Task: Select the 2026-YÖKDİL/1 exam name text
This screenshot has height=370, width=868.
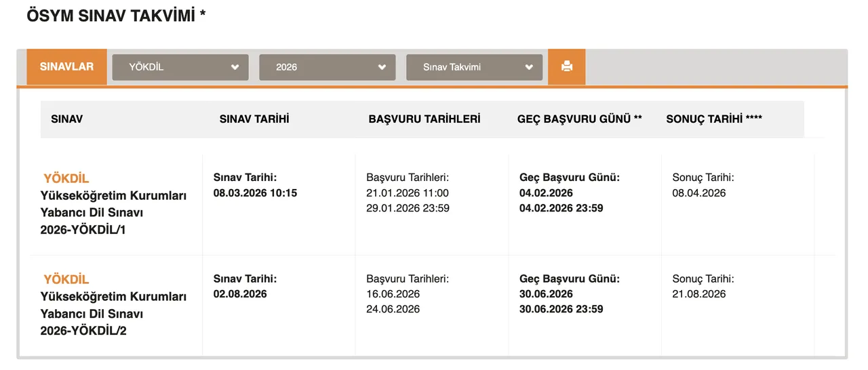Action: click(x=83, y=230)
